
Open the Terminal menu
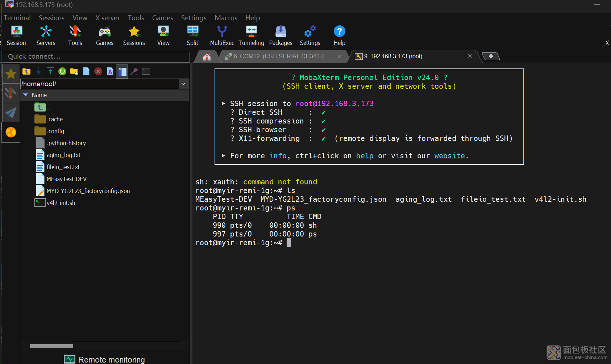[17, 18]
